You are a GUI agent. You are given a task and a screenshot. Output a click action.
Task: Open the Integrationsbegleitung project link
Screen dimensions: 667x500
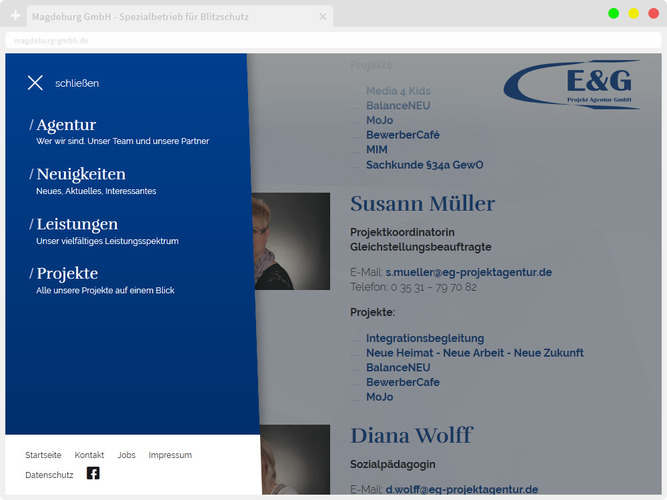(425, 339)
